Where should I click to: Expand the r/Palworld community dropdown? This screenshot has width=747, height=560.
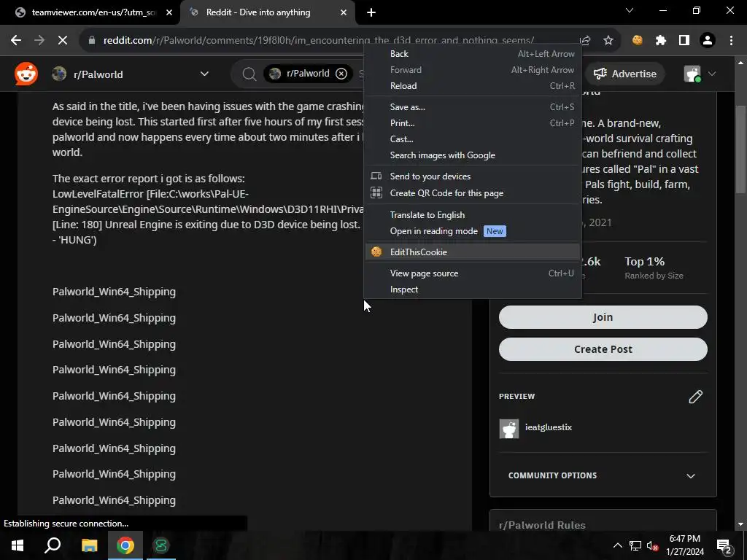point(204,74)
